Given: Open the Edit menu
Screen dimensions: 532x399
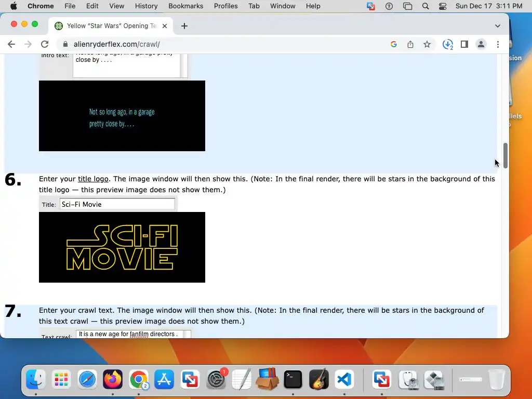Looking at the screenshot, I should click(92, 6).
